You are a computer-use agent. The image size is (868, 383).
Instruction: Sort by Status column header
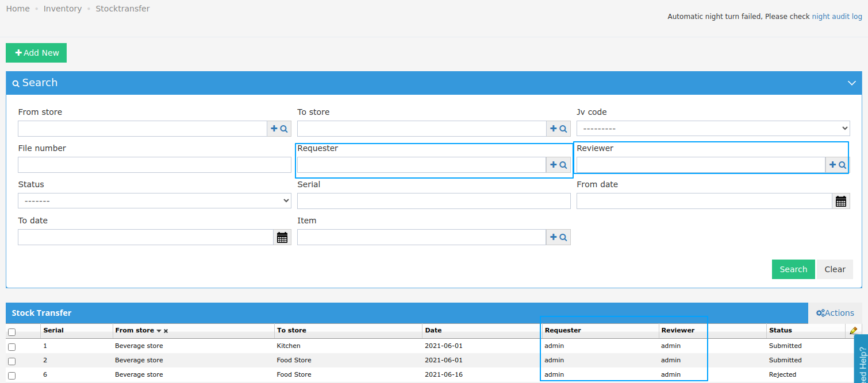pos(781,330)
